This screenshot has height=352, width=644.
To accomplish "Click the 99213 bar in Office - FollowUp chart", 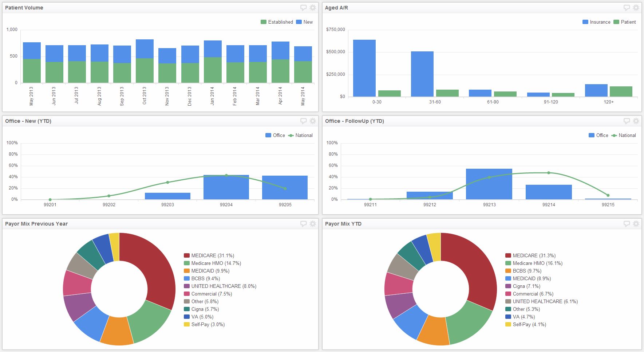I will (x=489, y=184).
